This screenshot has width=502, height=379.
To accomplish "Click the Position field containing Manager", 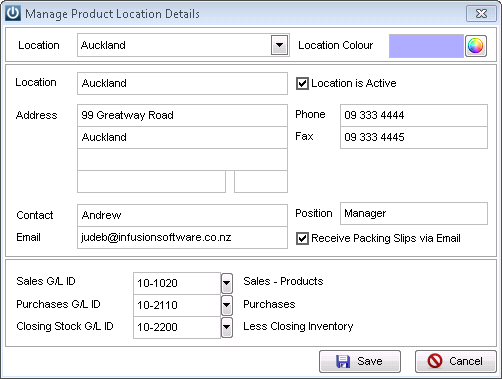I will [x=414, y=213].
